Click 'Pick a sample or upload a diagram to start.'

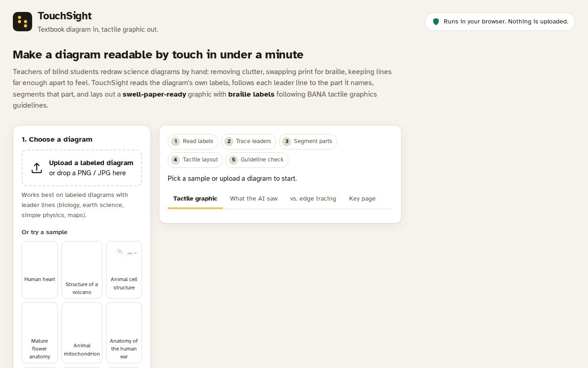pyautogui.click(x=232, y=178)
